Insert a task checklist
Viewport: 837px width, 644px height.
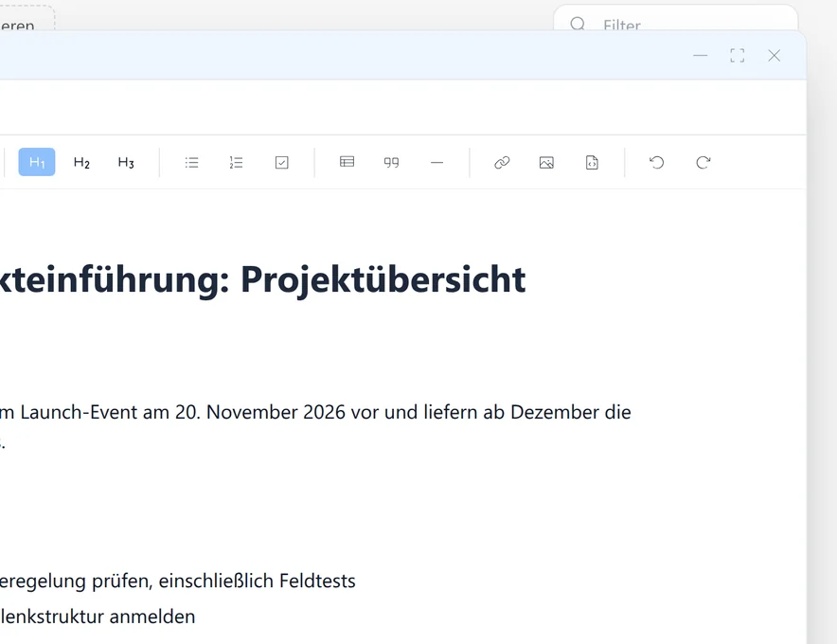pos(282,162)
